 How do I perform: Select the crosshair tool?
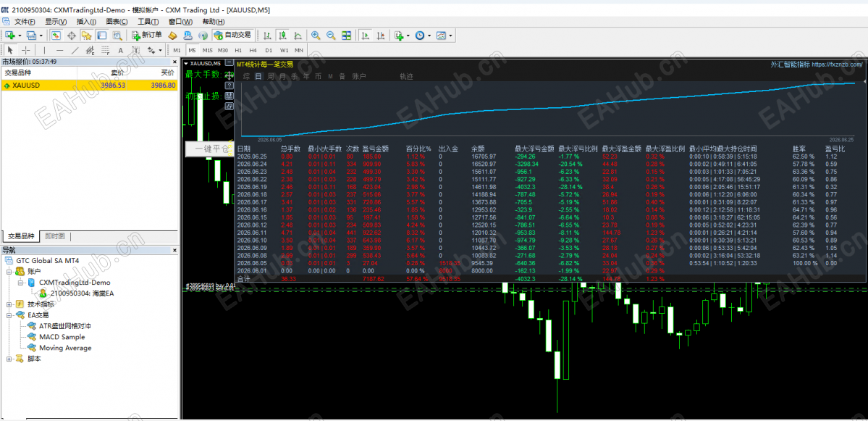[x=25, y=50]
